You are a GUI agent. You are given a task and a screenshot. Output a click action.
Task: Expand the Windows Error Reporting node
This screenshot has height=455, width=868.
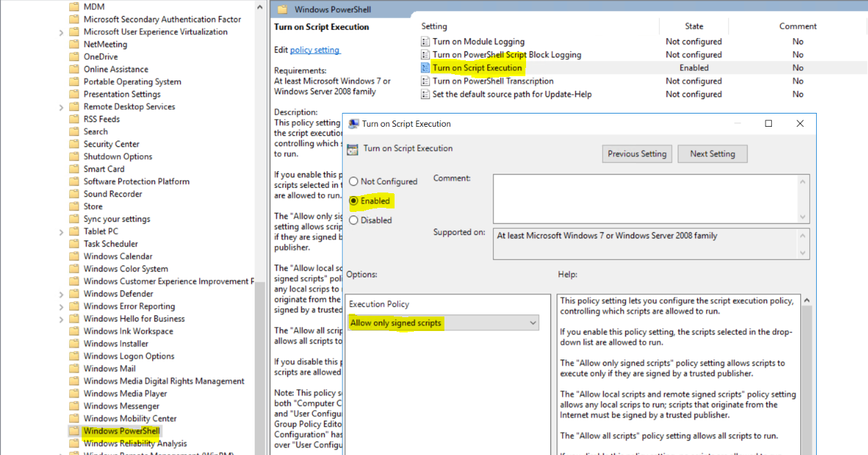[62, 306]
